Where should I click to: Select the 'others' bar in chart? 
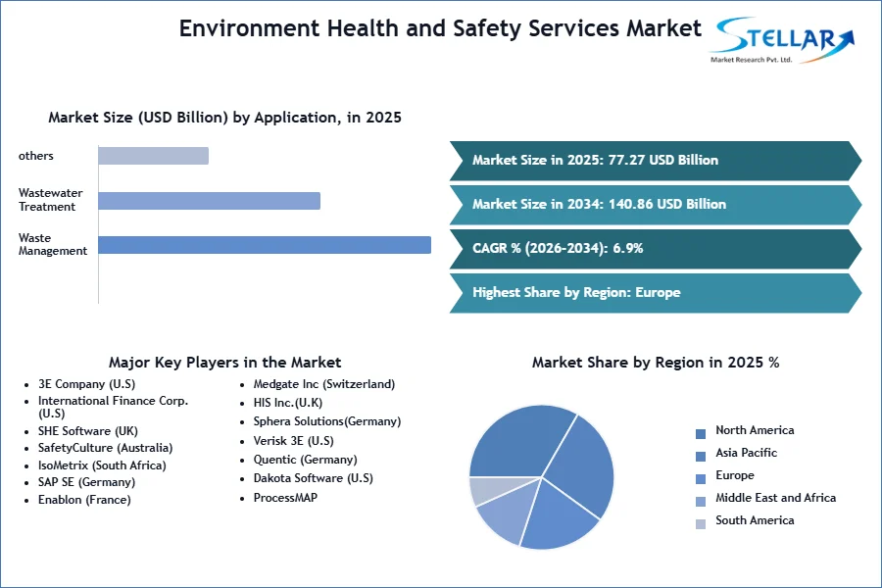(154, 156)
